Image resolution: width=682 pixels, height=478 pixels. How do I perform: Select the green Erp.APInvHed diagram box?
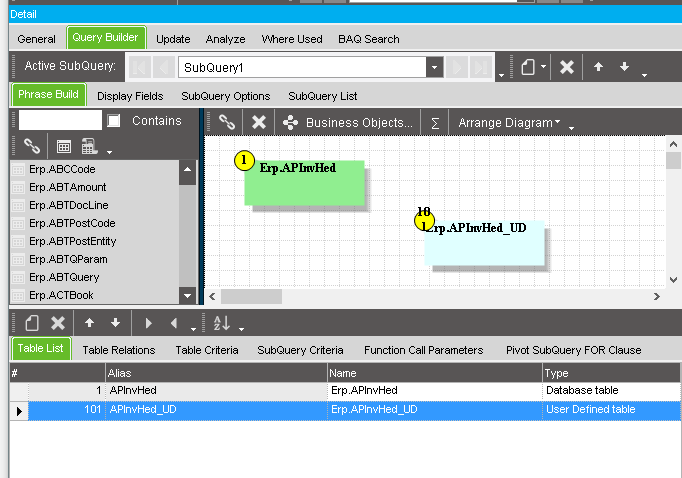click(x=304, y=183)
